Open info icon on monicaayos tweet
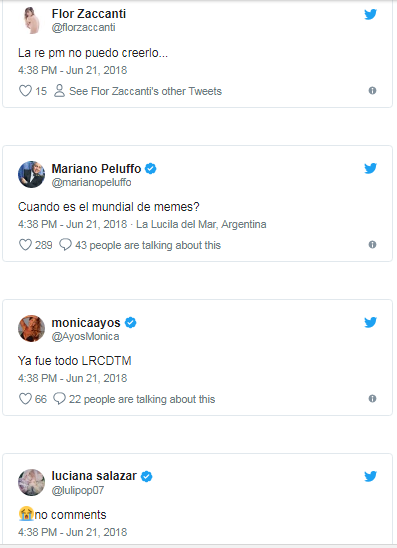The width and height of the screenshot is (397, 548). point(372,398)
